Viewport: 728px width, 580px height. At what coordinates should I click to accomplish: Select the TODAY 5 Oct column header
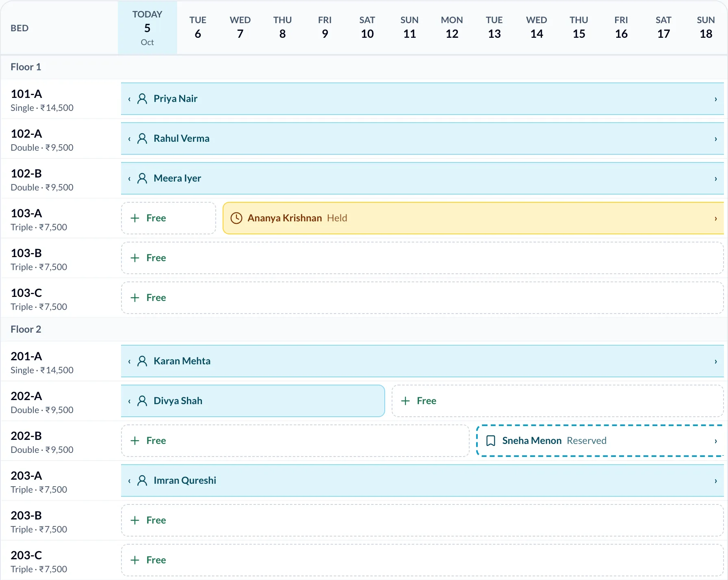147,28
